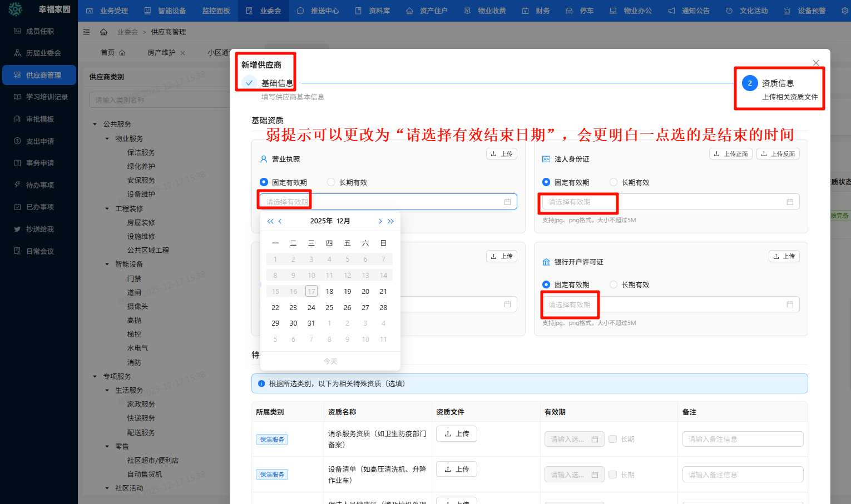Select the 业委会 top navigation tab
Image resolution: width=851 pixels, height=504 pixels.
click(264, 11)
